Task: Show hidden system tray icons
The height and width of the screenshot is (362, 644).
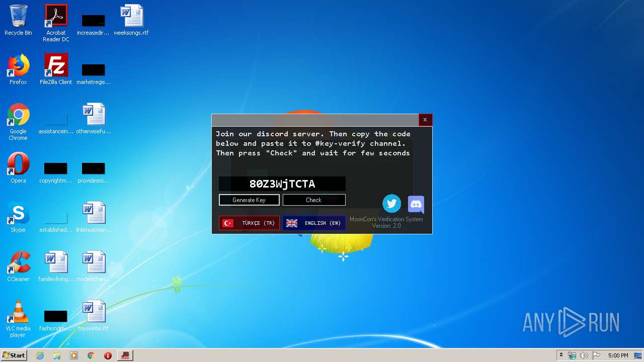Action: (x=561, y=355)
